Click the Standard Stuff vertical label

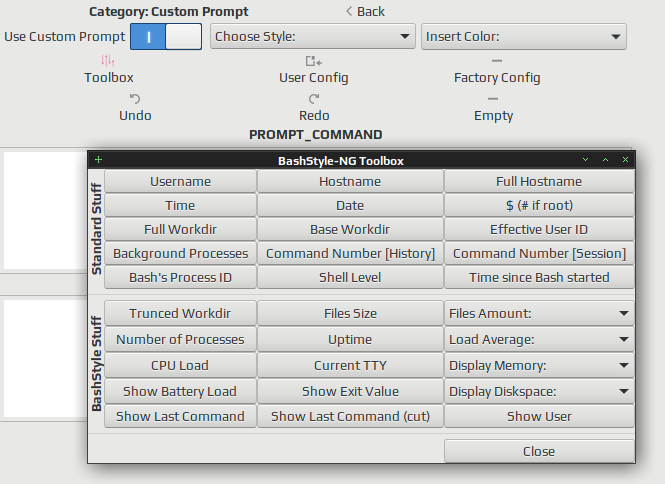point(97,229)
